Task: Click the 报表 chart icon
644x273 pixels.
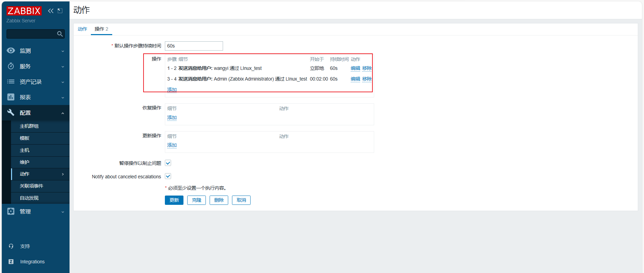Action: [11, 97]
